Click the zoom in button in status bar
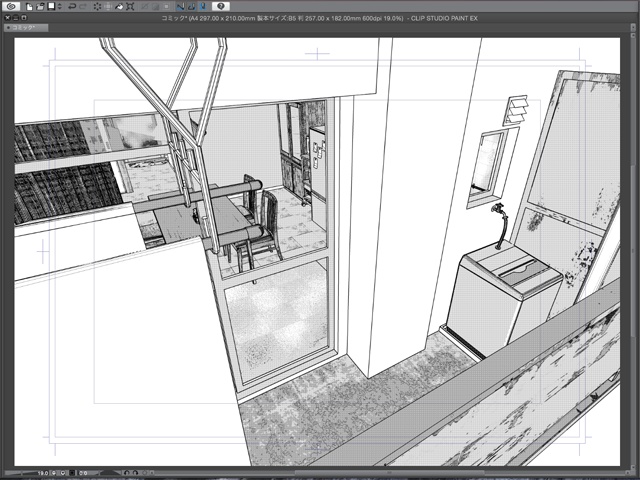The height and width of the screenshot is (480, 640). pos(63,473)
